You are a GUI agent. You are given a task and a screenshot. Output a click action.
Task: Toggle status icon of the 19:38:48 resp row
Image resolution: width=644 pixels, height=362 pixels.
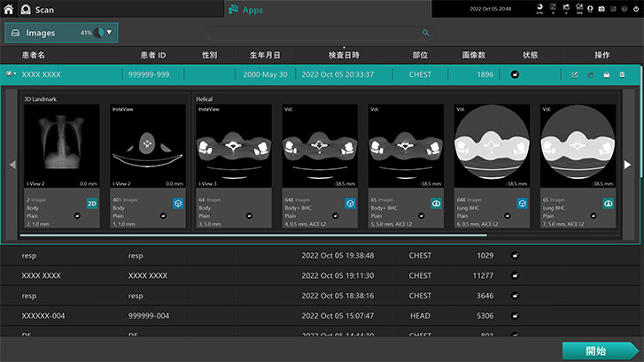(x=515, y=256)
